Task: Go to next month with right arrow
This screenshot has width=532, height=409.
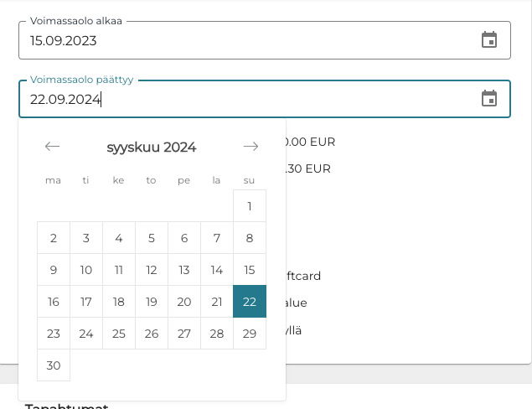Action: [251, 147]
